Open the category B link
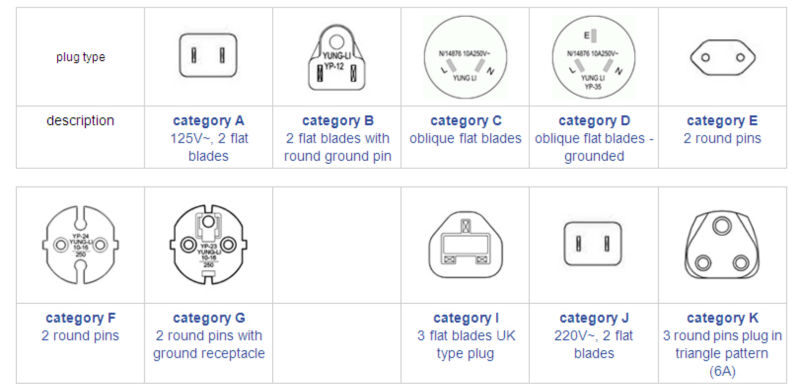 338,121
